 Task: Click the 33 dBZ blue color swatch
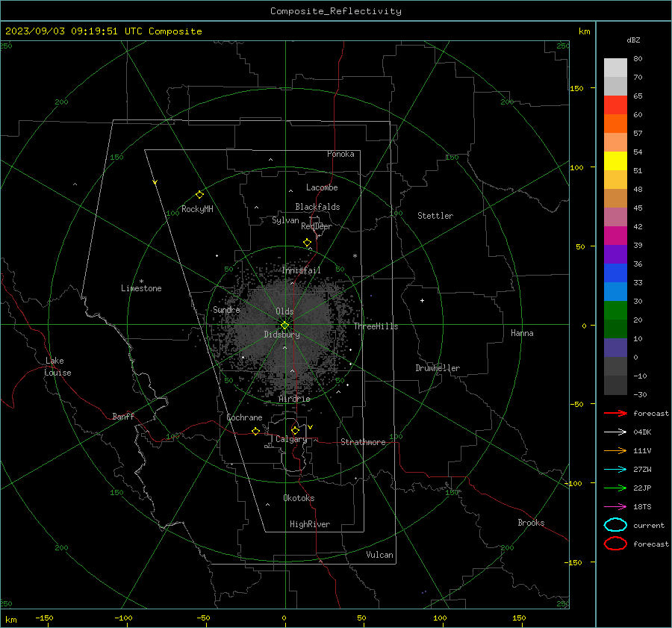point(615,273)
